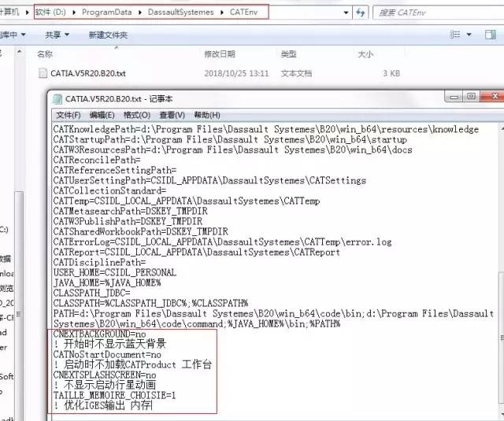
Task: Open the 文件(F) menu in Notepad
Action: [x=69, y=114]
